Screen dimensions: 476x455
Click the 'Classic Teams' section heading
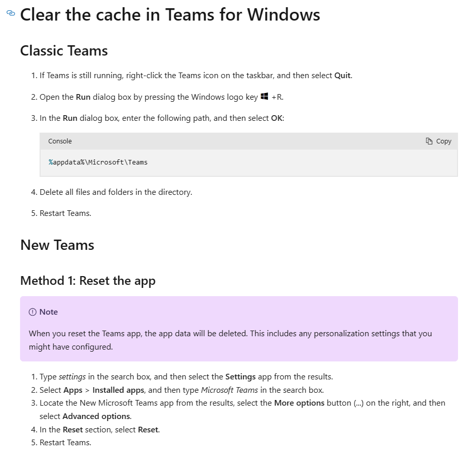64,51
